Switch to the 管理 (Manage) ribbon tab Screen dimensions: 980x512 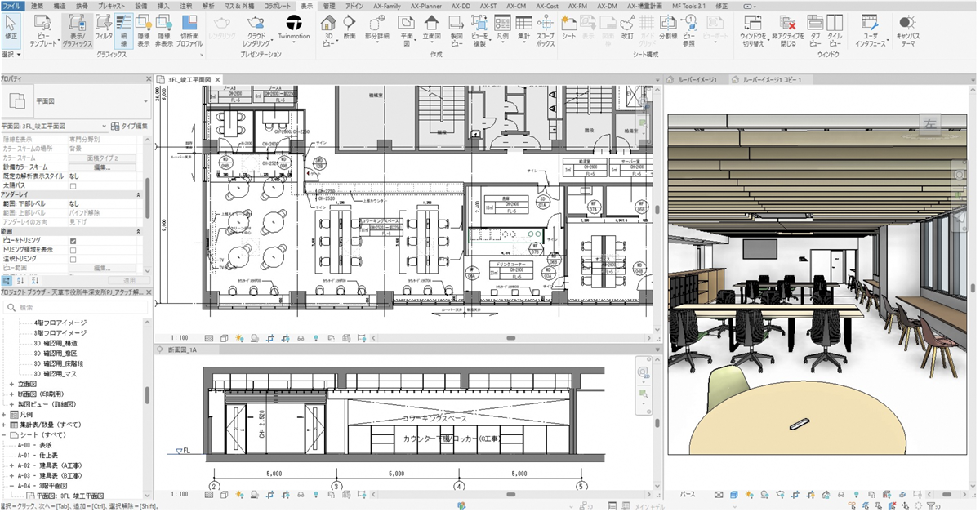click(329, 6)
